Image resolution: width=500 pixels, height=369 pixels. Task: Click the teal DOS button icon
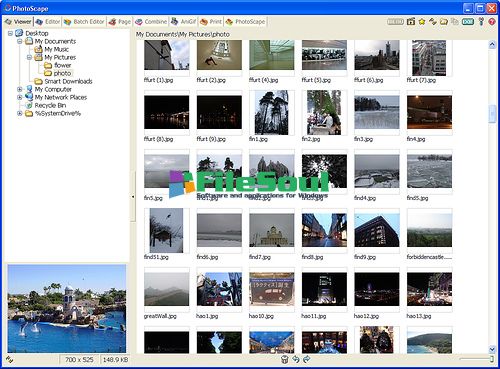click(x=468, y=22)
